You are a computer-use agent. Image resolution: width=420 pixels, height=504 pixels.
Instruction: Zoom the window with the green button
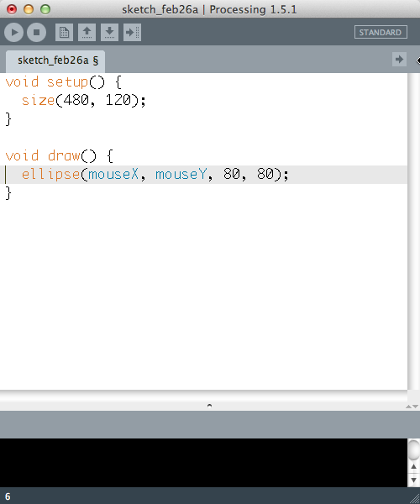point(45,9)
